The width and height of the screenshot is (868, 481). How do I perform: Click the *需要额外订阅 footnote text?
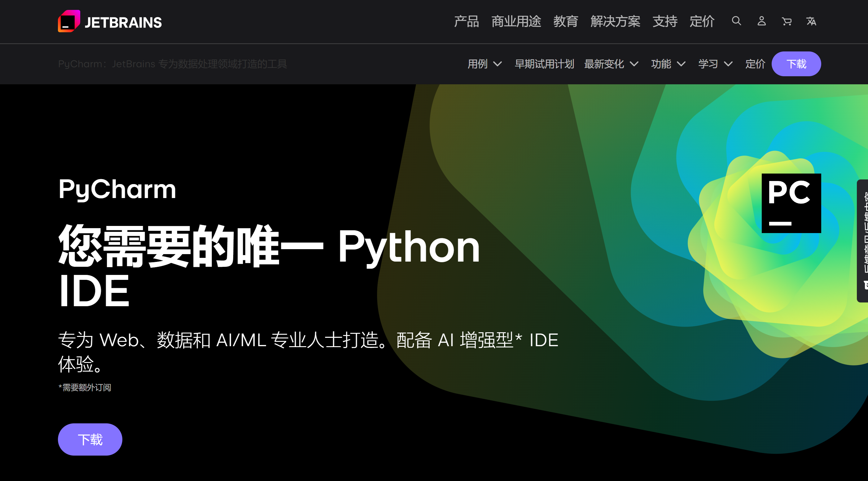(x=85, y=387)
